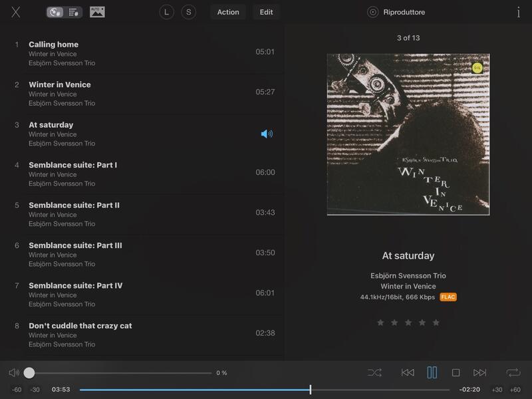Switch to album grouped list view
Viewport: 532px width, 399px height.
point(56,12)
